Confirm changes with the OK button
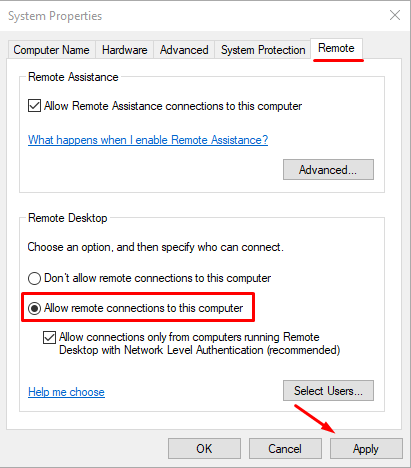Viewport: 411px width, 468px height. [204, 449]
